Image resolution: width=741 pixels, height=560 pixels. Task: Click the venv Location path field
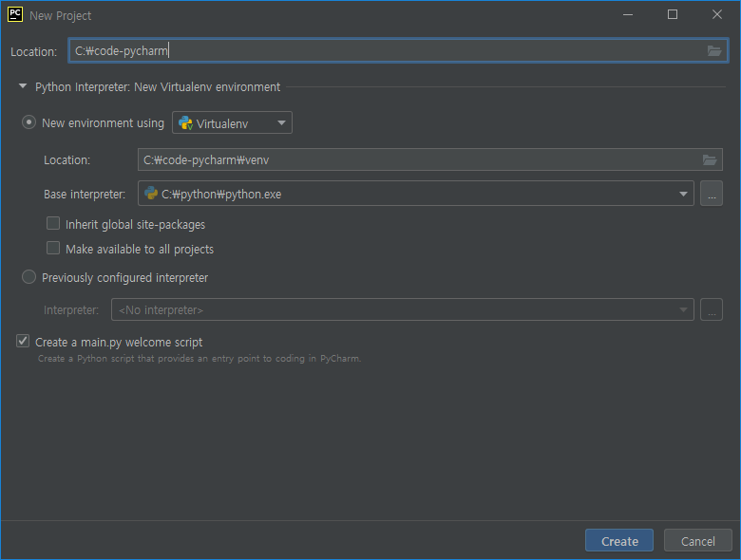429,159
